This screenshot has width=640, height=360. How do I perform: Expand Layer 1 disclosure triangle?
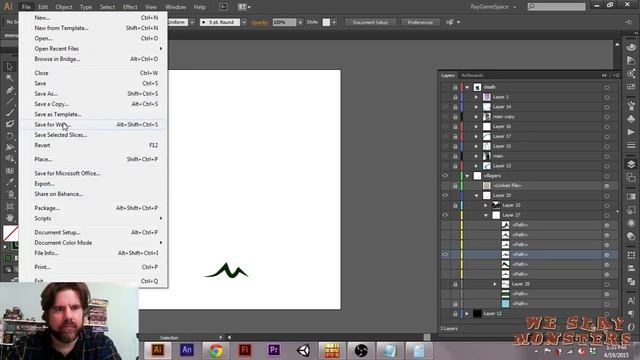(x=476, y=97)
